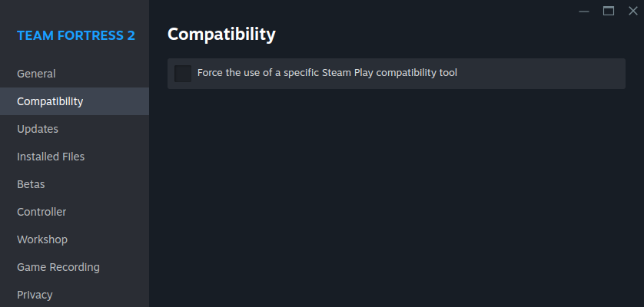The width and height of the screenshot is (644, 307).
Task: Maximize the properties window
Action: 609,11
